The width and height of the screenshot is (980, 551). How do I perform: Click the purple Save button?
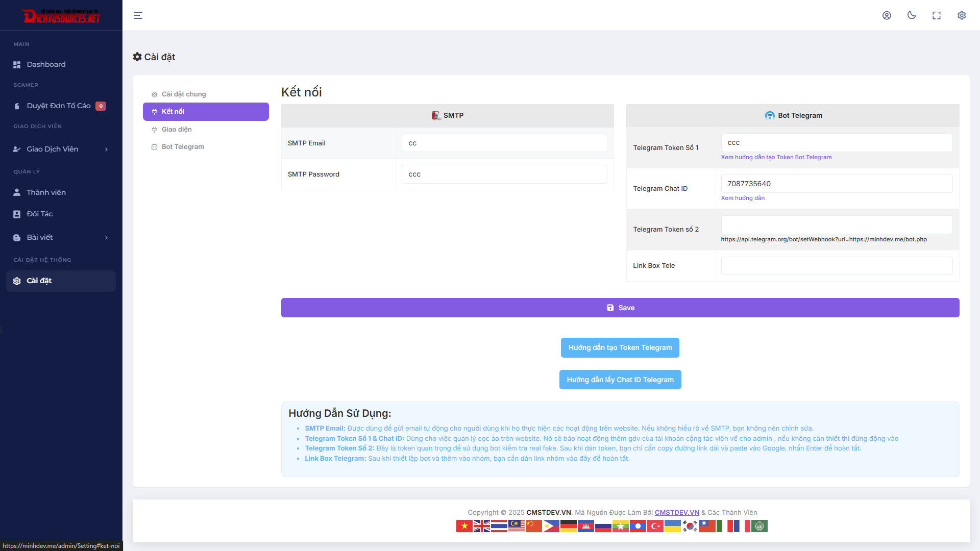click(620, 308)
